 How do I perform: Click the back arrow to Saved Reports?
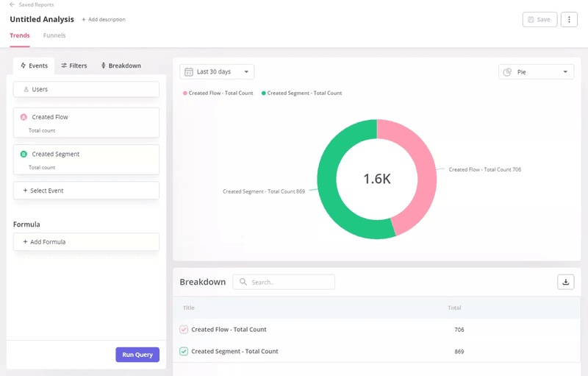coord(12,4)
